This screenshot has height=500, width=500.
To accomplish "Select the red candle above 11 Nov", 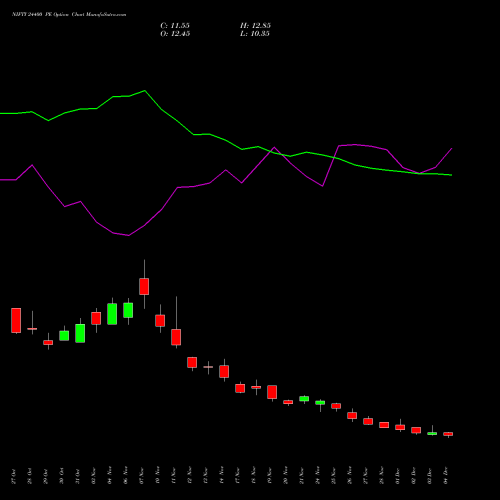I will (x=176, y=337).
